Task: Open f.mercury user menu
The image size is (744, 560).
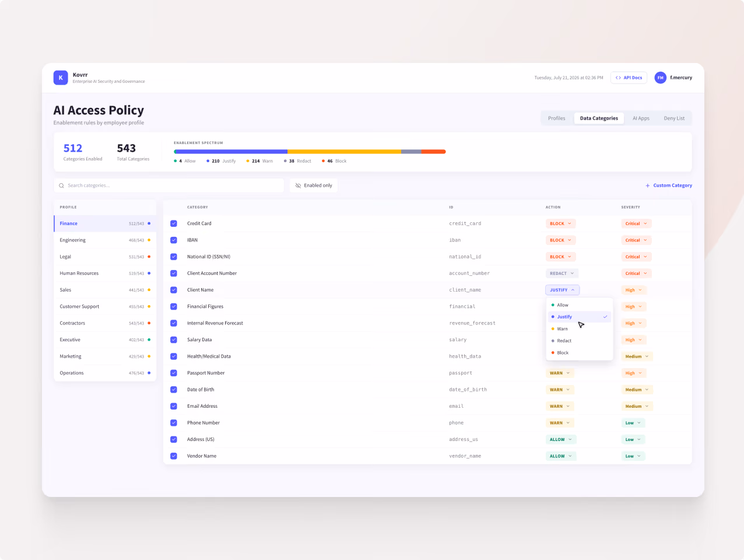Action: click(x=673, y=78)
